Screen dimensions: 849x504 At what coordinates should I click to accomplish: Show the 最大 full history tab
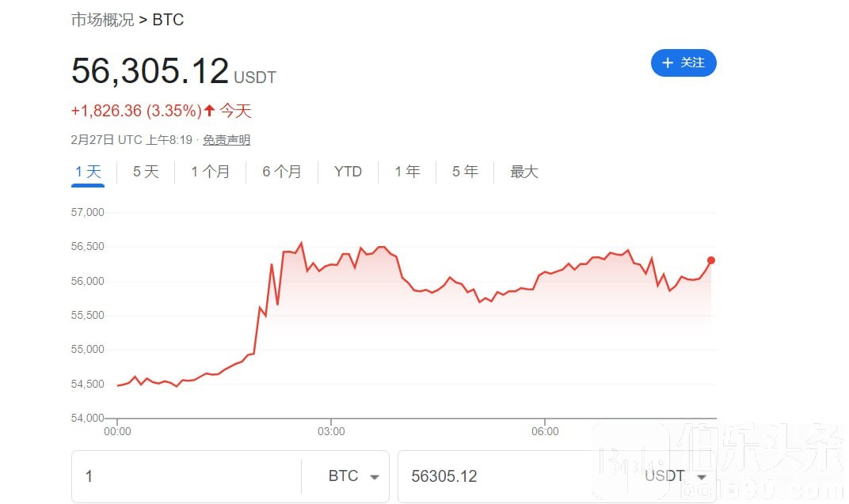click(524, 172)
